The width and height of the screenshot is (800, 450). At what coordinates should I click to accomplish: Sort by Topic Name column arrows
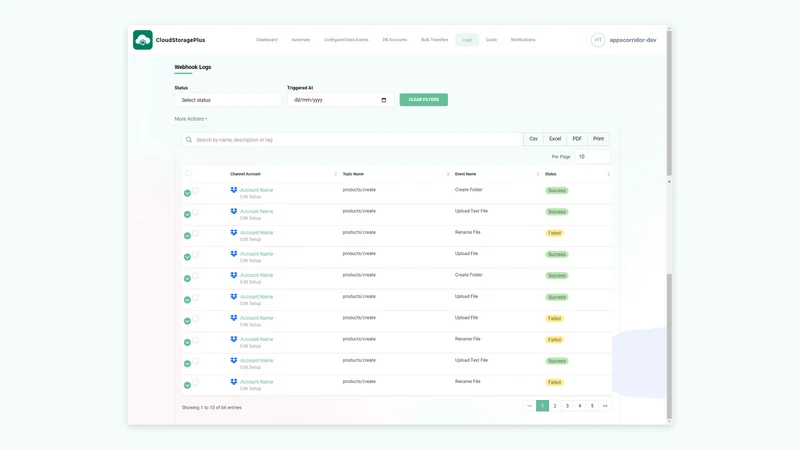(448, 174)
